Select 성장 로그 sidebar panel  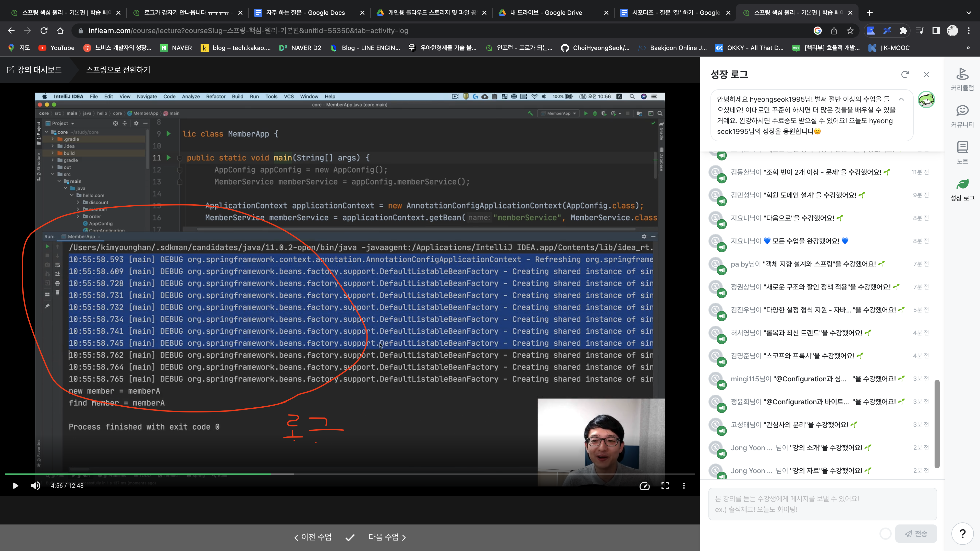(x=962, y=189)
